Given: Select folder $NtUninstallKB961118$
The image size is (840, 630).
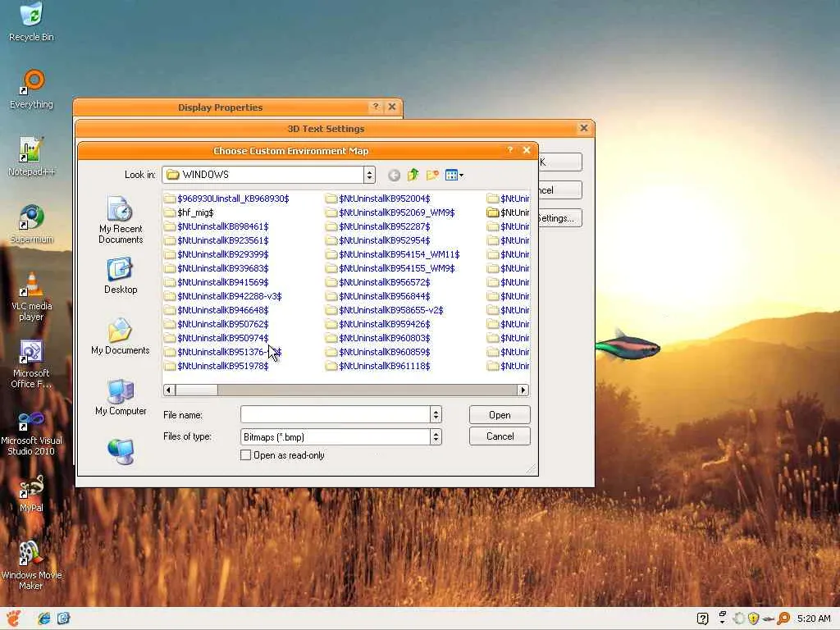Looking at the screenshot, I should pyautogui.click(x=378, y=366).
